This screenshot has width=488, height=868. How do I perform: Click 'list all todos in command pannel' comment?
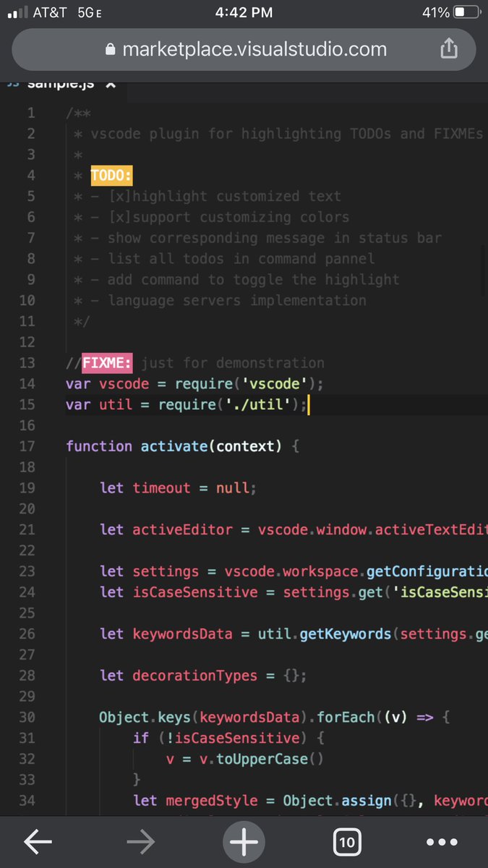coord(241,259)
